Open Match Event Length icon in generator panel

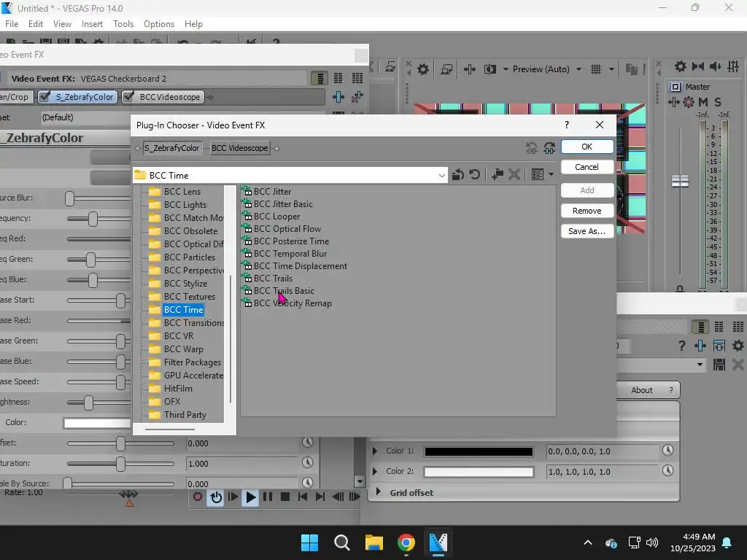(x=719, y=346)
